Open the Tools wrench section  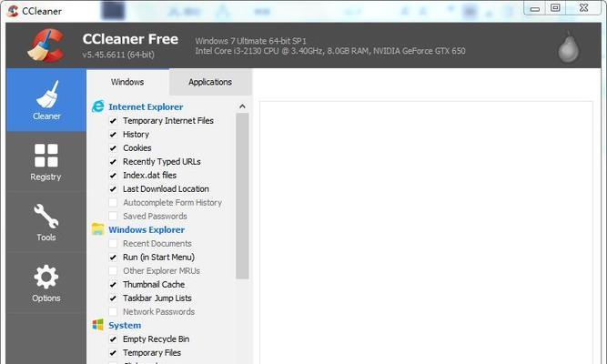tap(46, 223)
